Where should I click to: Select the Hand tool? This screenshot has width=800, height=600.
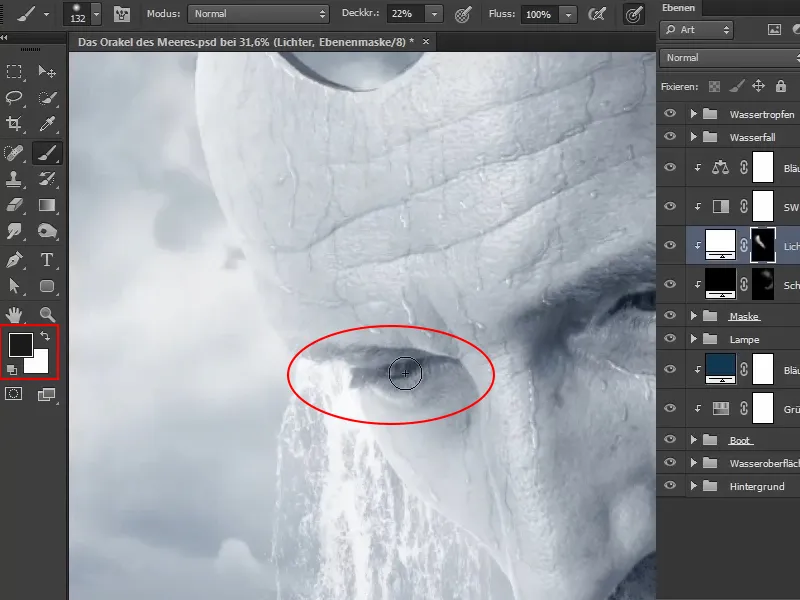point(14,314)
